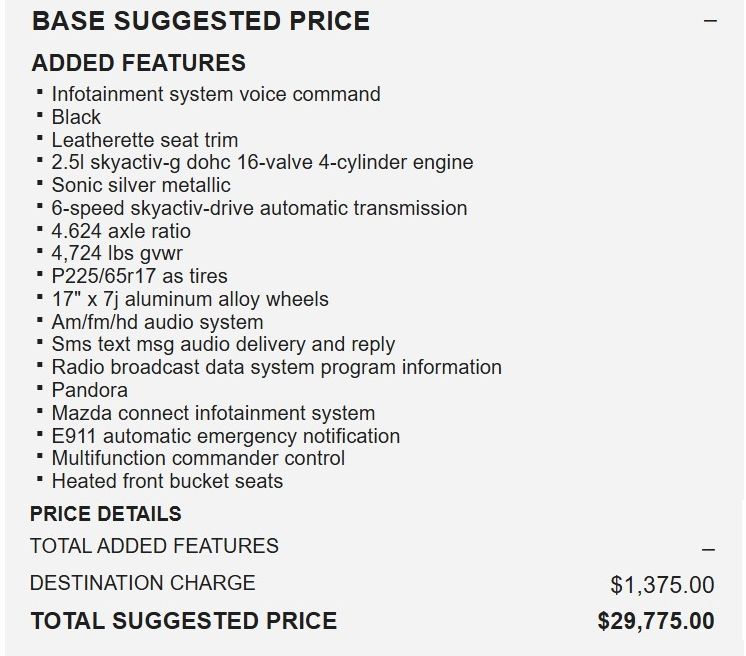Select the Pandora feature item

(x=90, y=390)
